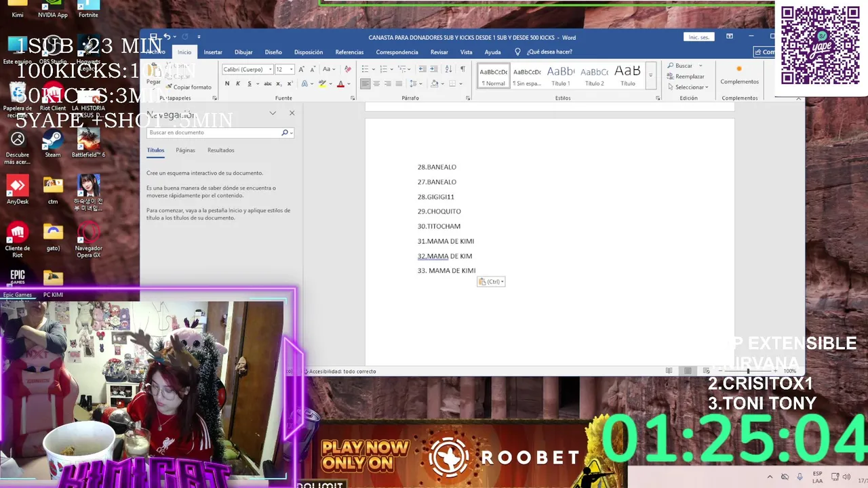
Task: Center-align the paragraph
Action: click(376, 84)
